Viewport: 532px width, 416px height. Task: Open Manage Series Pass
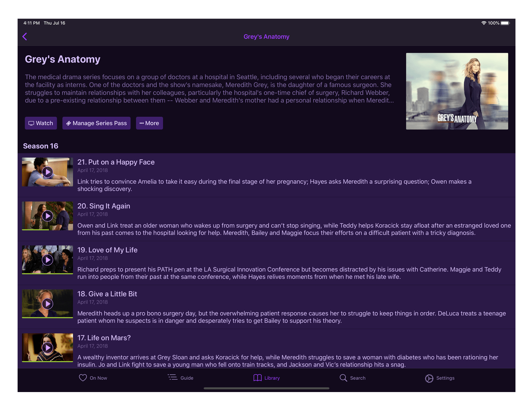pyautogui.click(x=96, y=123)
